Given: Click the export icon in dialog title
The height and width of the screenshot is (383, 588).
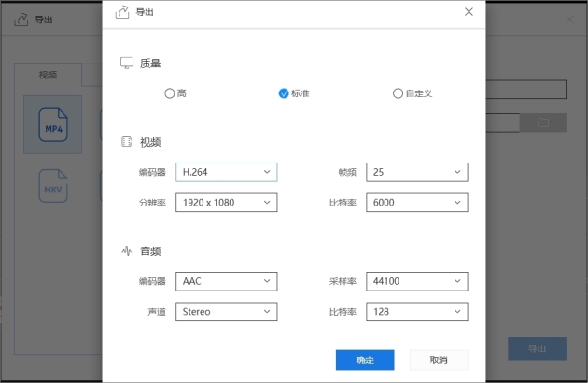Looking at the screenshot, I should [x=122, y=12].
